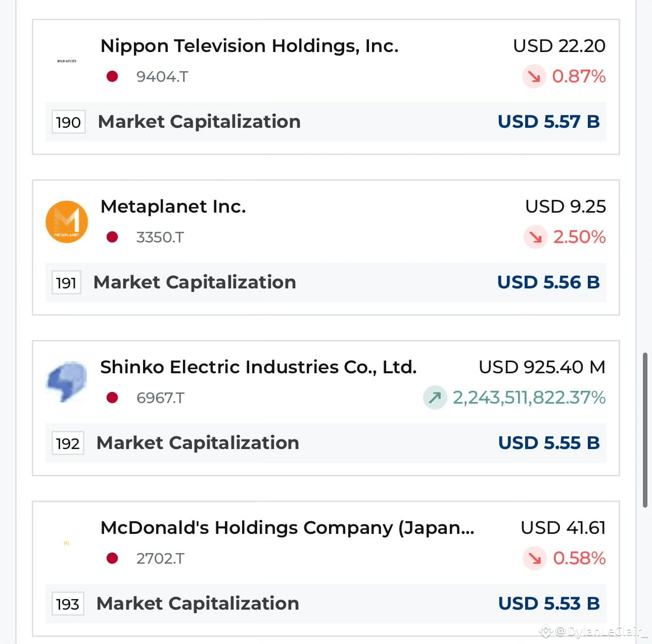The height and width of the screenshot is (644, 652).
Task: Open the Metaplanet Inc. company link
Action: point(173,207)
